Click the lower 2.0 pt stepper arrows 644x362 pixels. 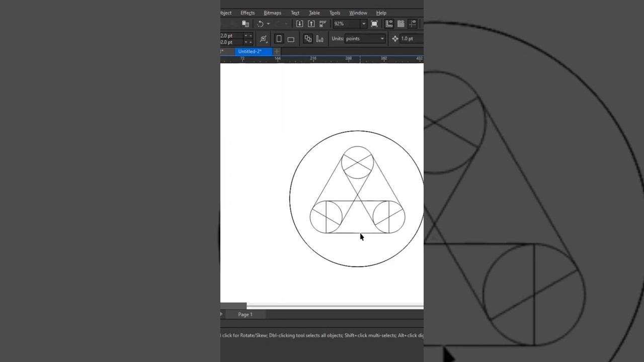tap(249, 42)
